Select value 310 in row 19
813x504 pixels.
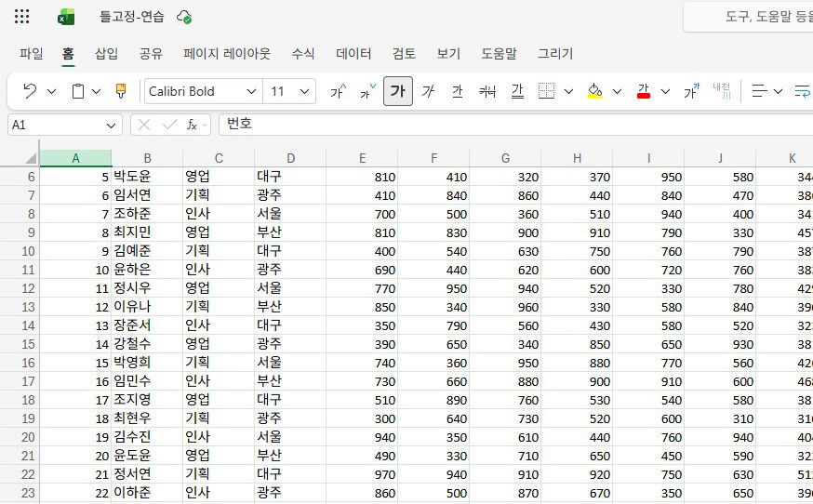click(x=720, y=418)
